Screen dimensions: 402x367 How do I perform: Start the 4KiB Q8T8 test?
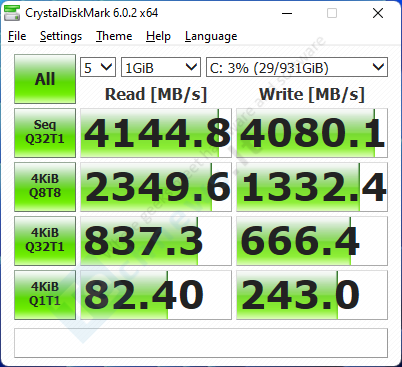pyautogui.click(x=45, y=187)
